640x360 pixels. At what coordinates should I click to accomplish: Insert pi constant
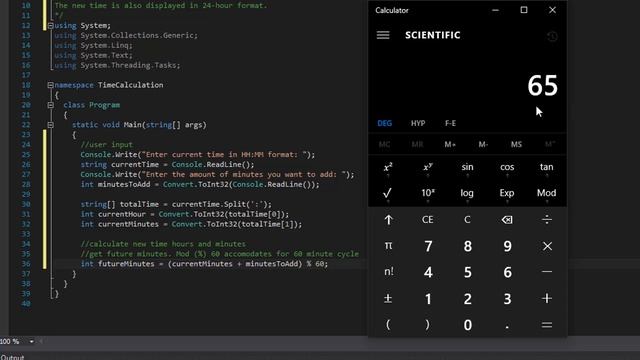point(388,246)
